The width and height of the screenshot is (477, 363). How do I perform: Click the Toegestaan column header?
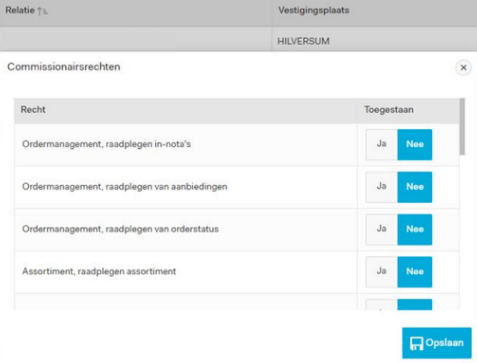389,110
